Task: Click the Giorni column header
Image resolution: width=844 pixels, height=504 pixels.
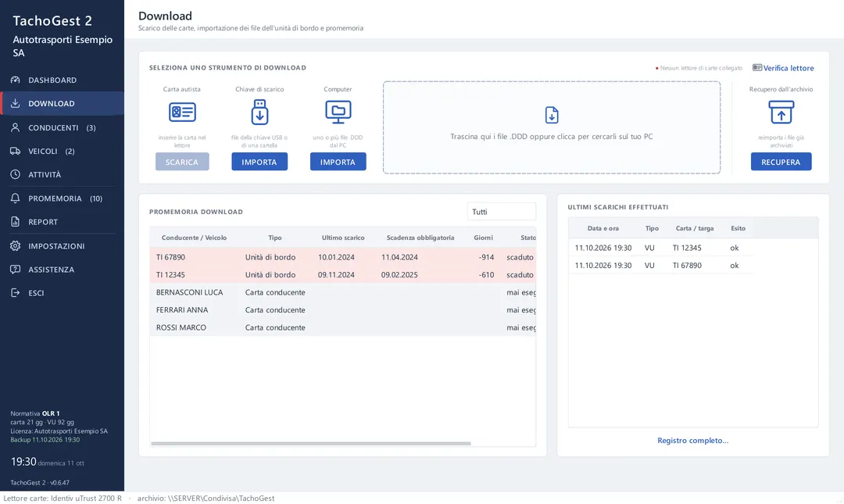Action: coord(484,238)
